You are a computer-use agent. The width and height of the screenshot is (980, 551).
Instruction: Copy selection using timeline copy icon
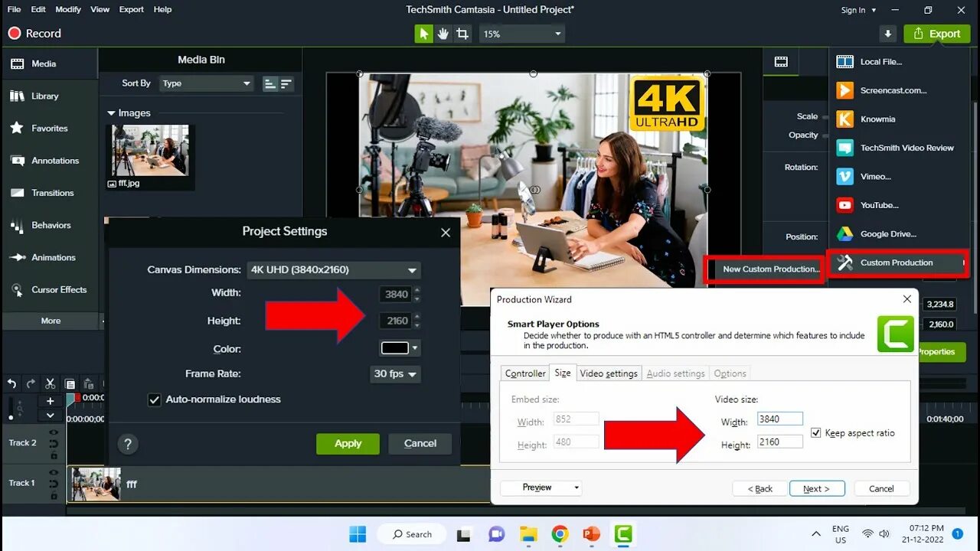pyautogui.click(x=70, y=383)
